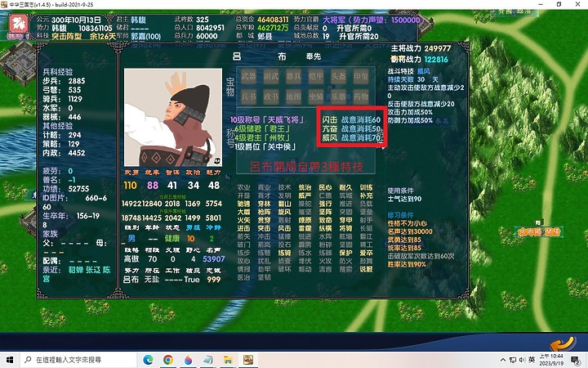Image resolution: width=588 pixels, height=368 pixels.
Task: Click the 纵横 skill
Action: [325, 228]
